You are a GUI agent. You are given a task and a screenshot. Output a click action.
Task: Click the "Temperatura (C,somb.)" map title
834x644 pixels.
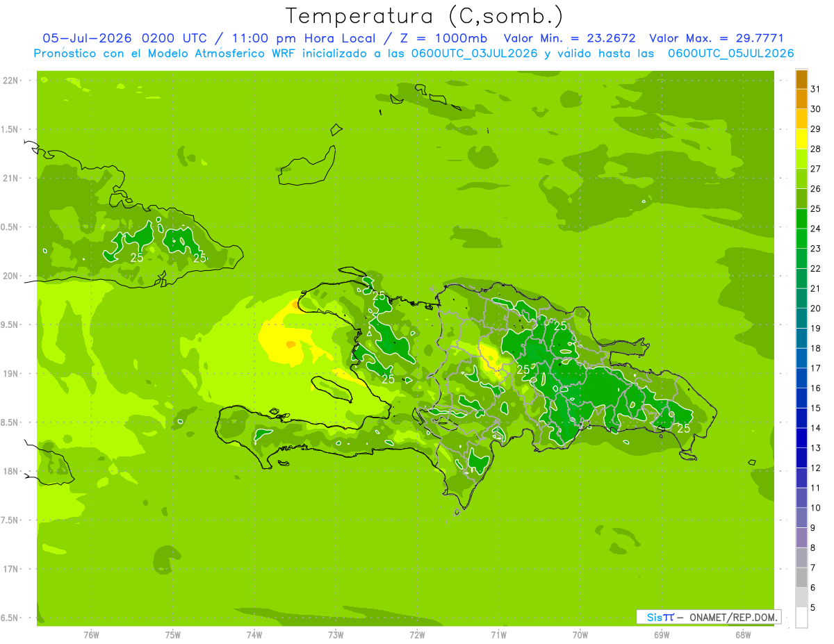(425, 16)
